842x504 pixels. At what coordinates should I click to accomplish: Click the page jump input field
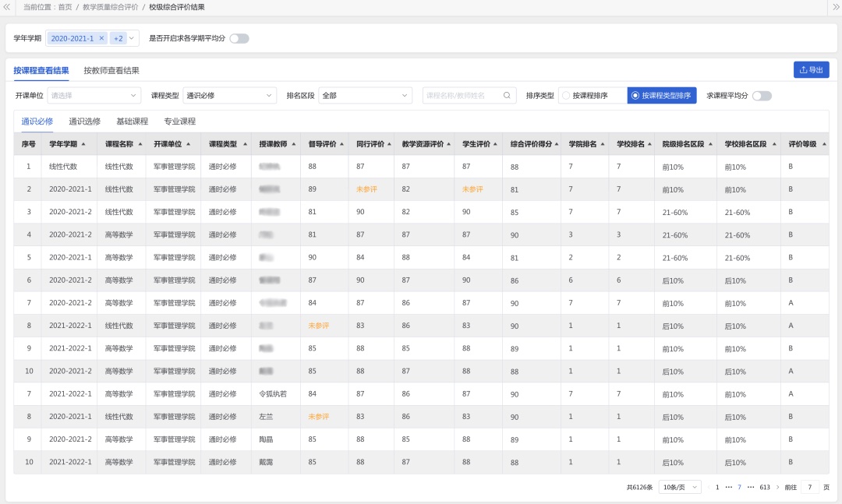pyautogui.click(x=809, y=487)
